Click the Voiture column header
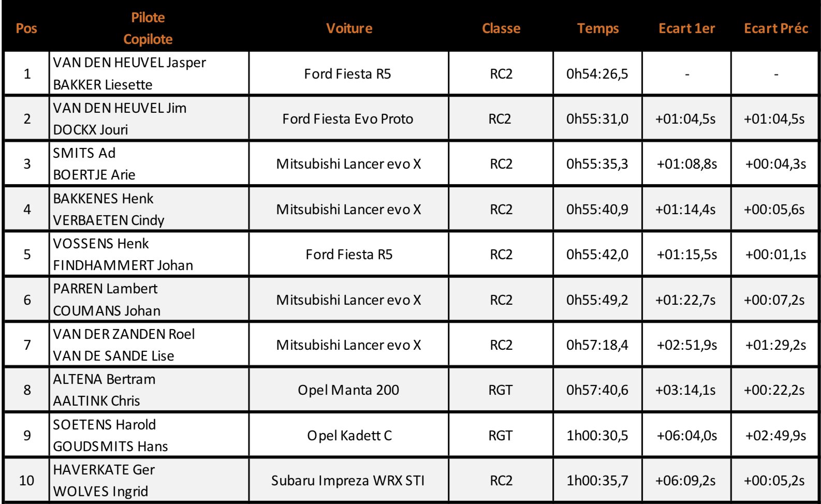The height and width of the screenshot is (504, 821). click(x=349, y=28)
